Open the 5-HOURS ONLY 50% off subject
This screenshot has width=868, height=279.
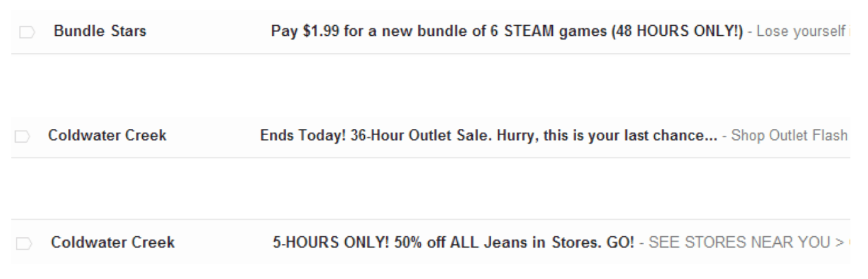pos(453,242)
